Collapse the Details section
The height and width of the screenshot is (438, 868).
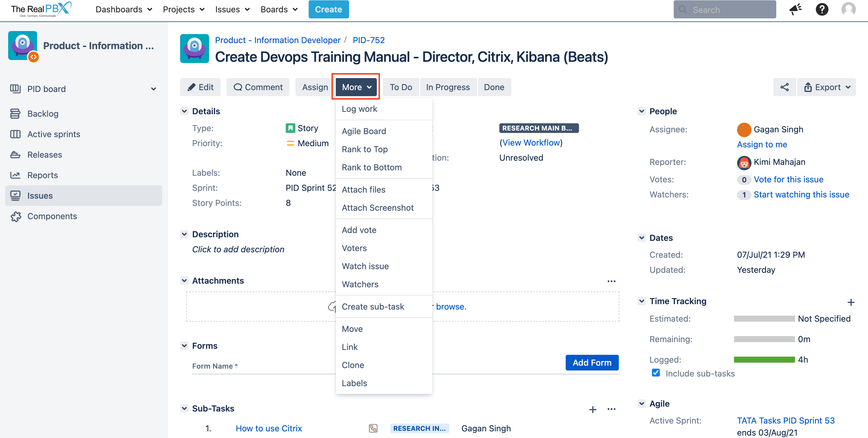[184, 112]
